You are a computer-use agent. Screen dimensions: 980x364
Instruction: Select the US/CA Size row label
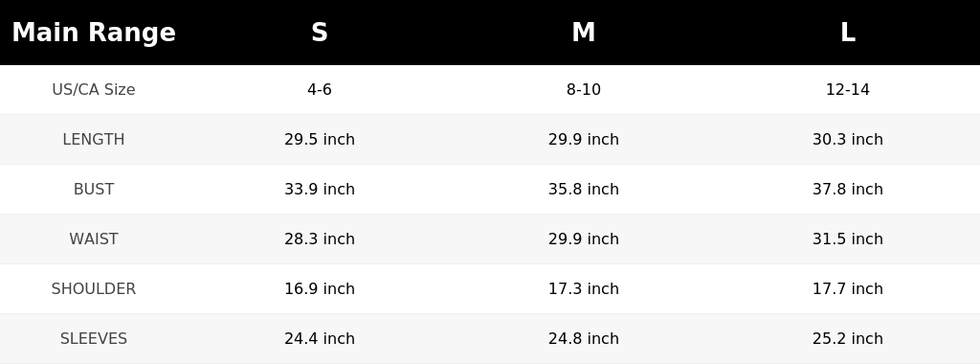click(x=94, y=89)
